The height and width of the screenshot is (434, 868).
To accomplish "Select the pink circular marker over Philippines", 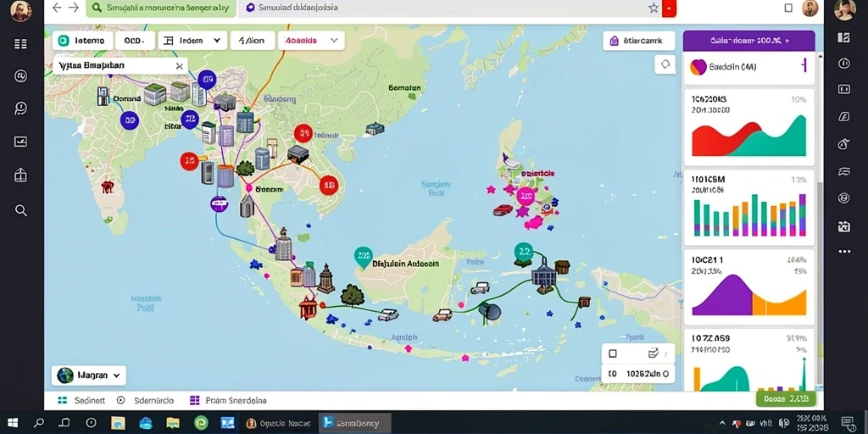I will (526, 196).
